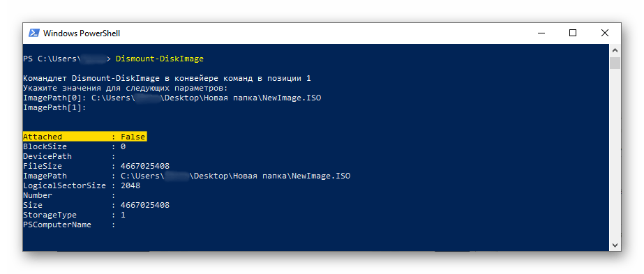Click the NewImage.ISO path in output
The image size is (644, 274).
(235, 176)
